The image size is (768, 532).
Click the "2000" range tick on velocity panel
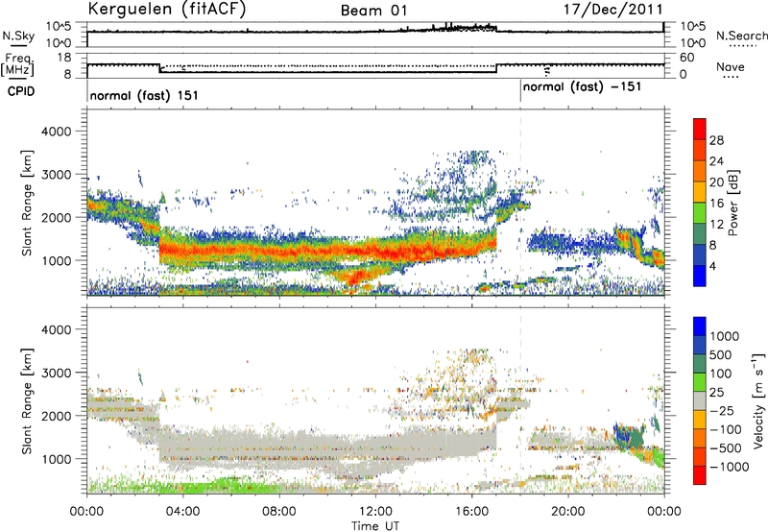point(56,416)
